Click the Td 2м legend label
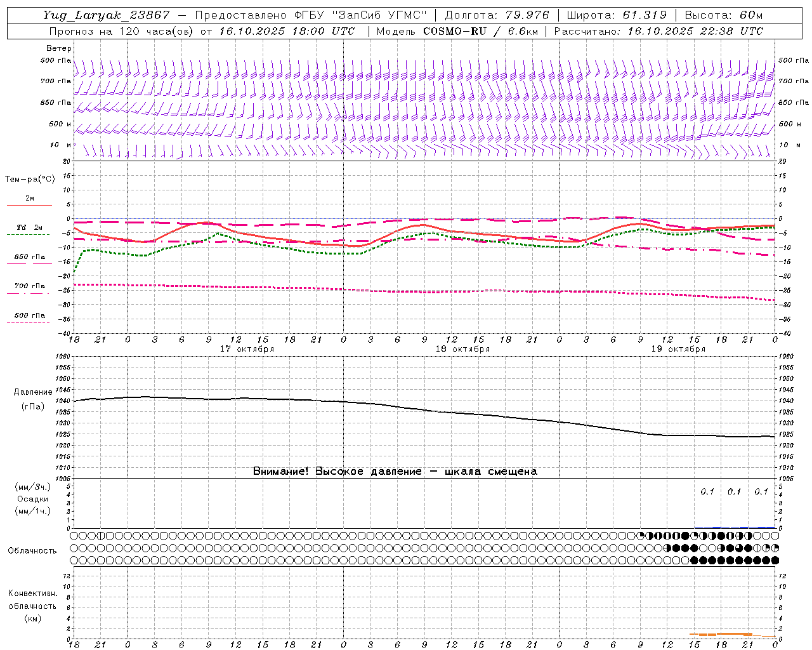This screenshot has width=812, height=650. point(29,227)
